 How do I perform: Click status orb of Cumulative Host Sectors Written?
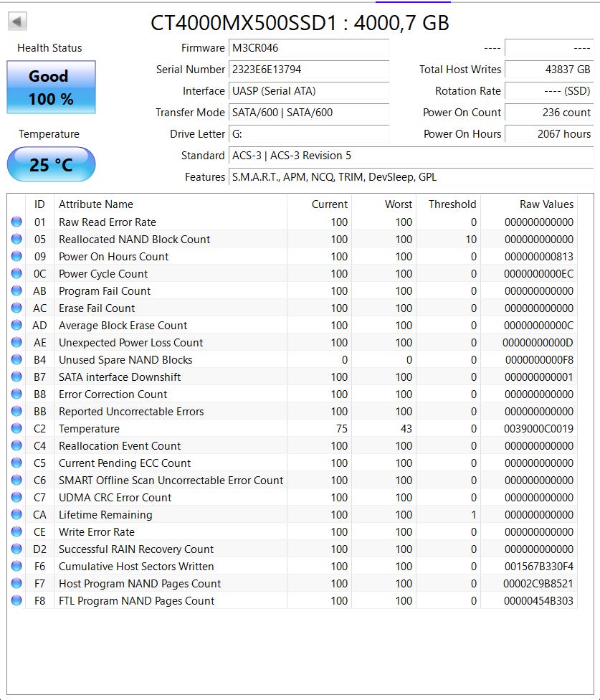click(16, 566)
